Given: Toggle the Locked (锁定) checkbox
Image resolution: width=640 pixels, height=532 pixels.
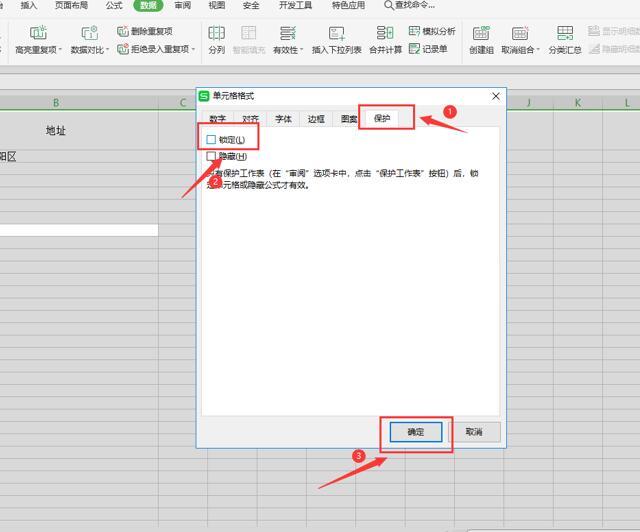Looking at the screenshot, I should pos(211,140).
